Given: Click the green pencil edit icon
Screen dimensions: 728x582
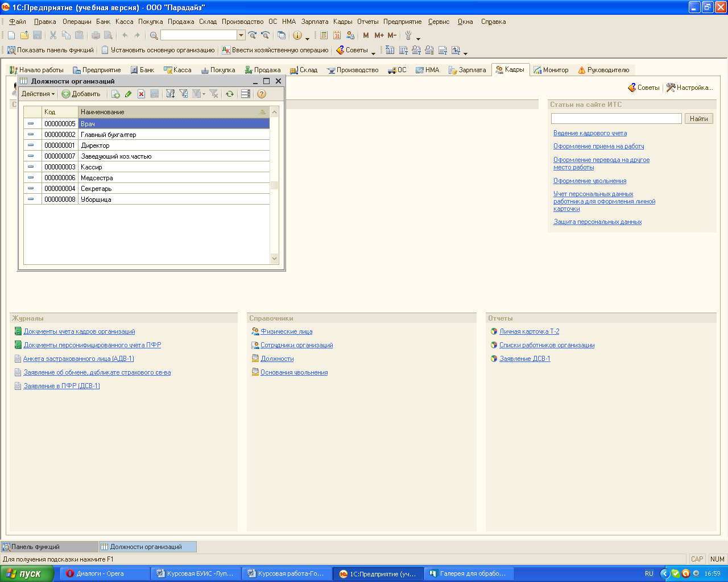Looking at the screenshot, I should tap(128, 94).
